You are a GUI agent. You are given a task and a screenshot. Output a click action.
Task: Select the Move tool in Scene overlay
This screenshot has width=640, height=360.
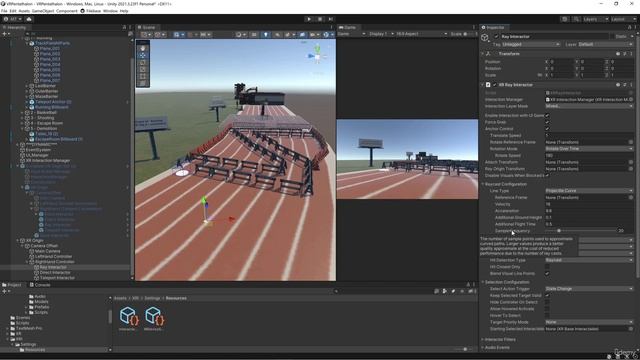click(x=142, y=55)
